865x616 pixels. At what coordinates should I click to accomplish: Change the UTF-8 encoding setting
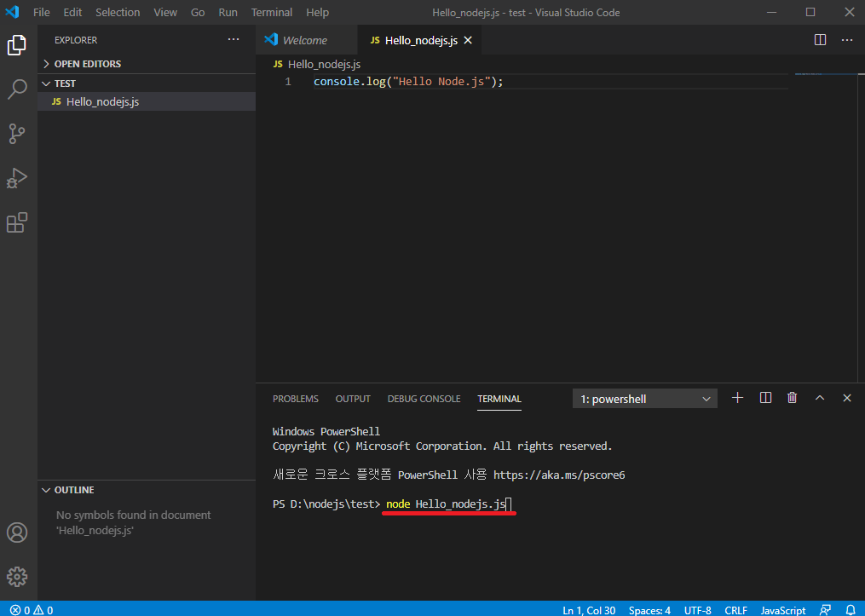(x=697, y=610)
